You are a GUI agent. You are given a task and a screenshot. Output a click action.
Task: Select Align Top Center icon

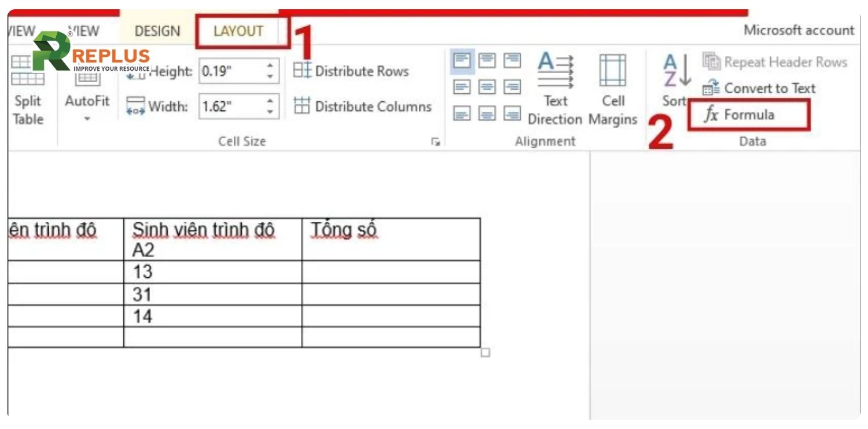pyautogui.click(x=487, y=60)
